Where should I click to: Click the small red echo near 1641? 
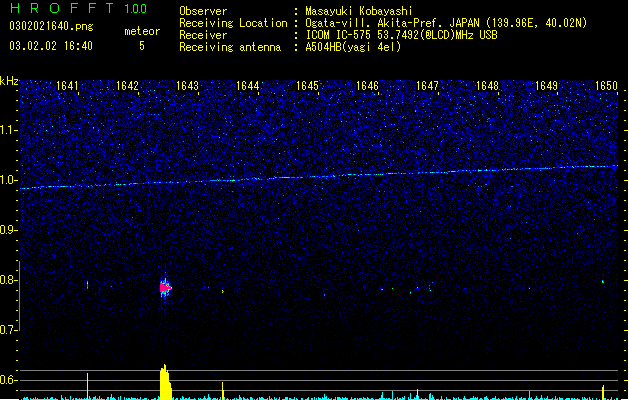pos(87,285)
